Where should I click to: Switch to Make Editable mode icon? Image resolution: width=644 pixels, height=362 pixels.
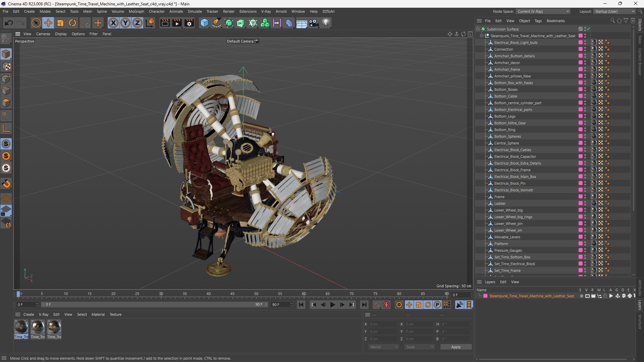pos(6,39)
